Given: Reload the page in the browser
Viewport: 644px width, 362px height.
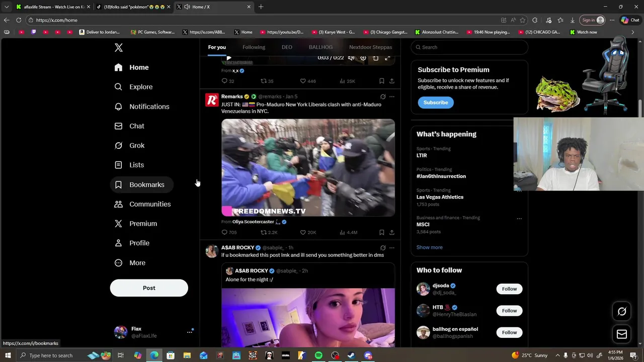Looking at the screenshot, I should [x=19, y=20].
